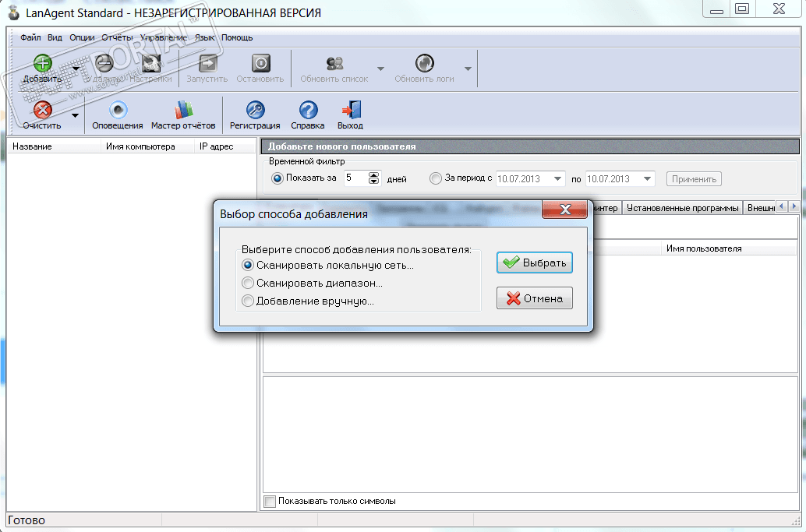
Task: Click the Удалить toolbar icon
Action: click(x=104, y=64)
